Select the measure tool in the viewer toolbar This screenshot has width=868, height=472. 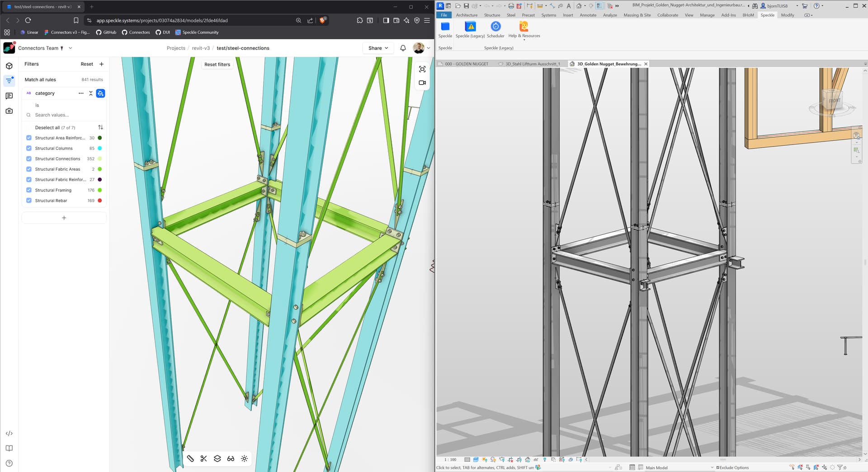point(190,458)
